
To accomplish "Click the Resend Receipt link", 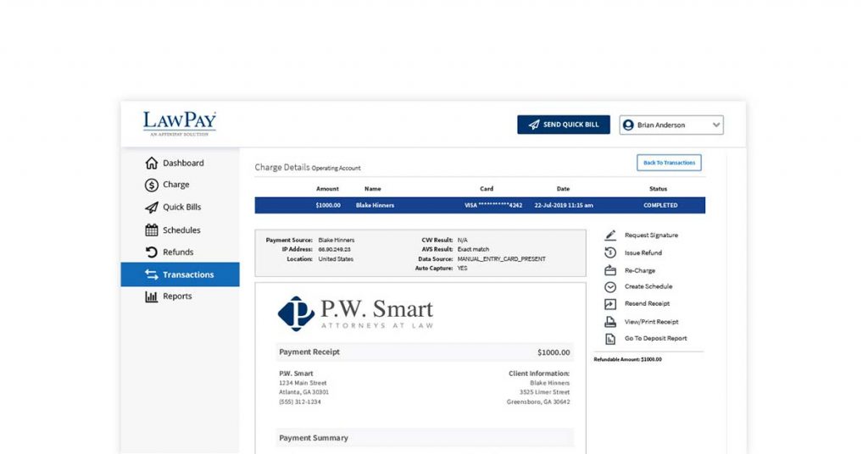I will coord(647,303).
